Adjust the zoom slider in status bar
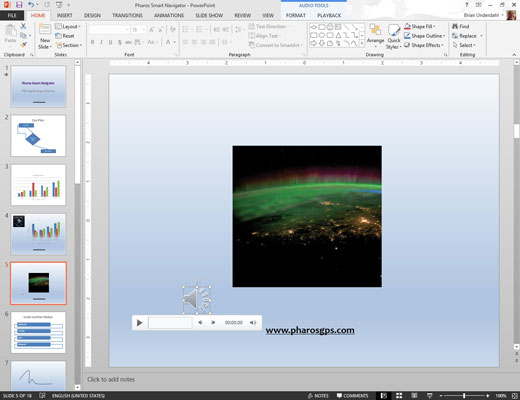 464,396
